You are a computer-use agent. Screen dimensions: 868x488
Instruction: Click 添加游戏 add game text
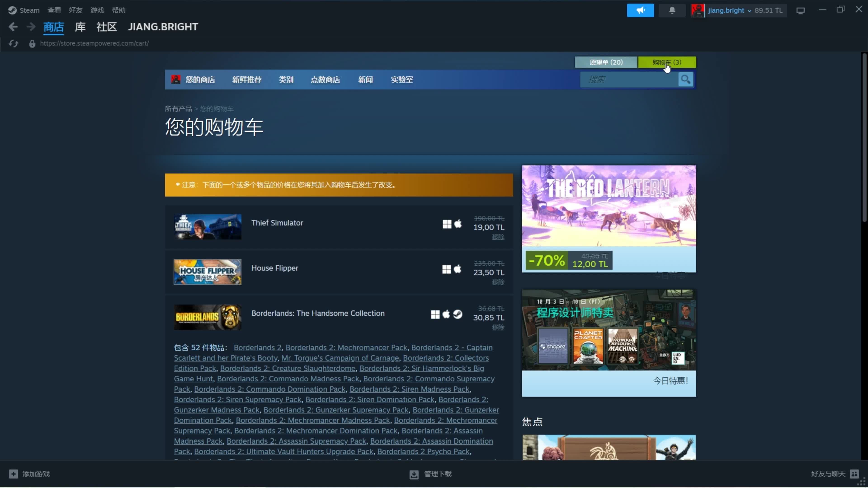coord(36,474)
